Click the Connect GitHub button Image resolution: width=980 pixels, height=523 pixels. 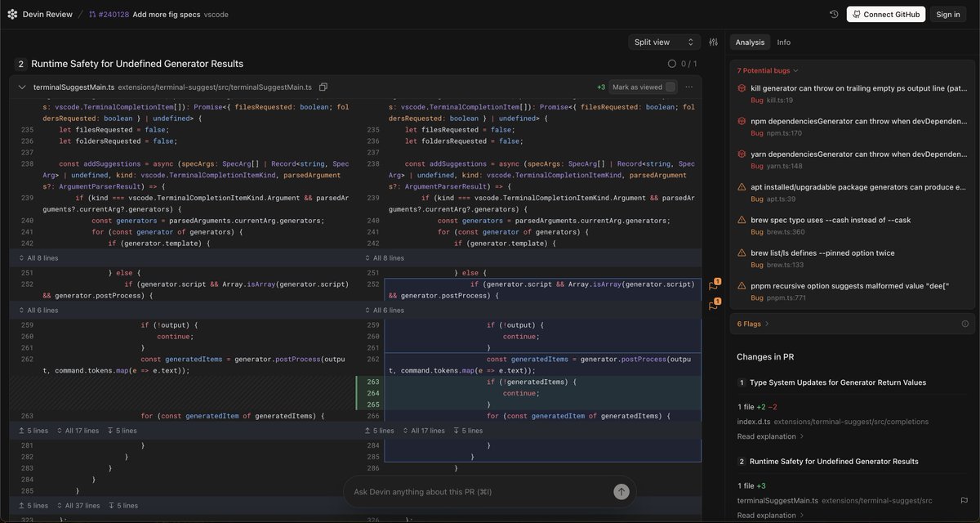tap(885, 12)
